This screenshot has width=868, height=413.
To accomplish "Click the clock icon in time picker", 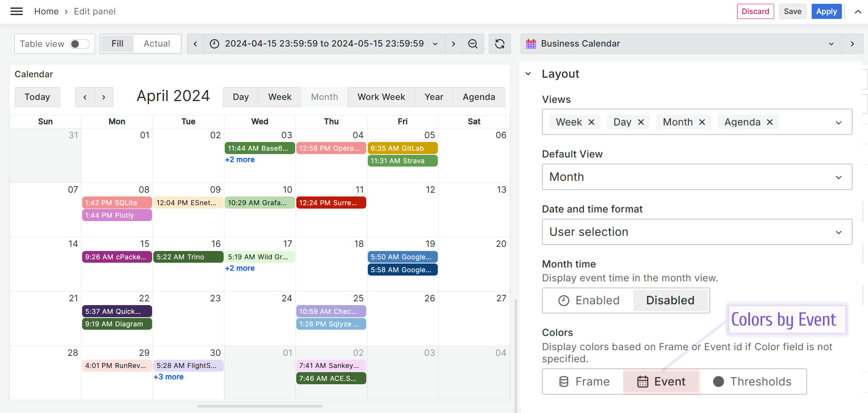I will click(214, 44).
